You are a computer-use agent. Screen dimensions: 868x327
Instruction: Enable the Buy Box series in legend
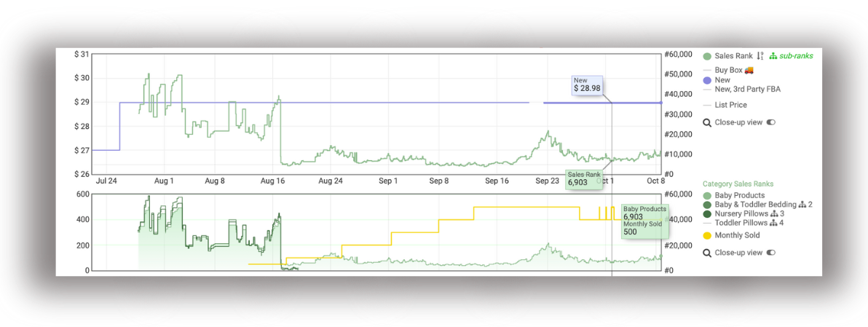[728, 70]
